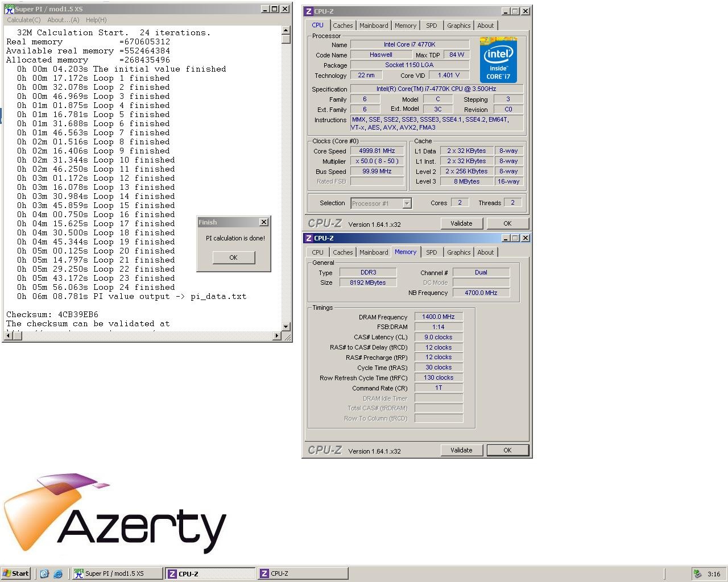Click the system tray network icon
Image resolution: width=728 pixels, height=582 pixels.
[x=697, y=574]
